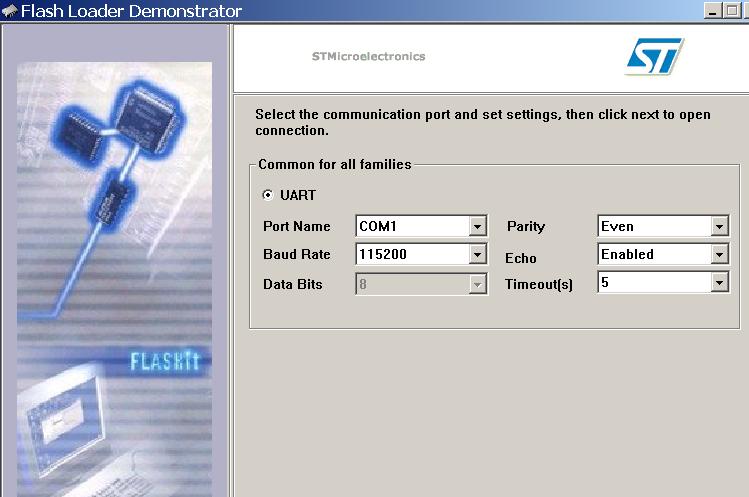Click the Baud Rate label
Viewport: 749px width, 497px height.
[297, 254]
